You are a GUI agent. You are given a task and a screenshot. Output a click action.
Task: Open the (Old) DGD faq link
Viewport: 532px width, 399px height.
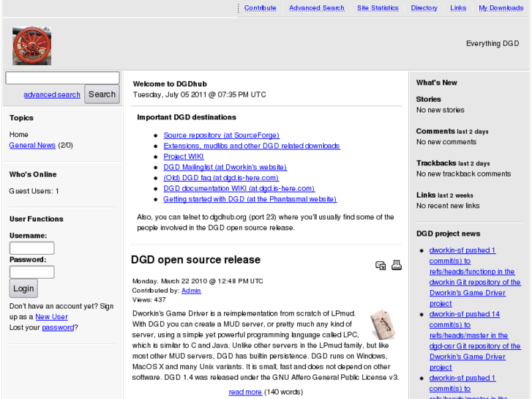click(221, 178)
